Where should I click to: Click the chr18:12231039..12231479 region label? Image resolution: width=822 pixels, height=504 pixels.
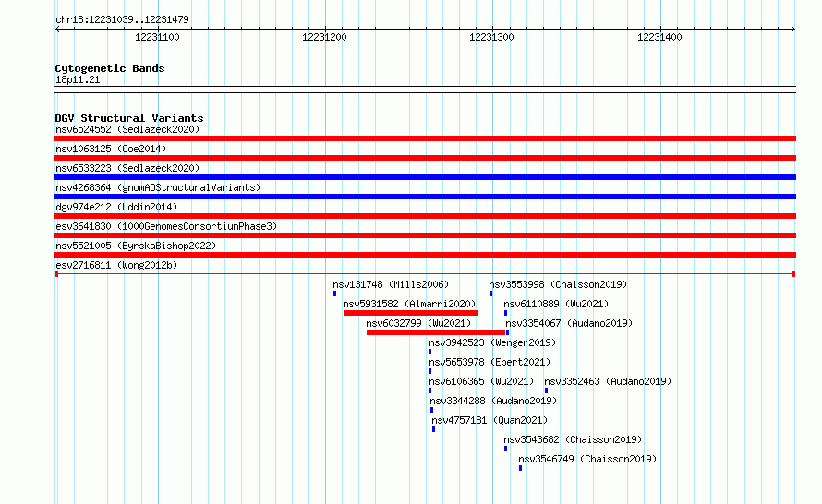pos(122,19)
